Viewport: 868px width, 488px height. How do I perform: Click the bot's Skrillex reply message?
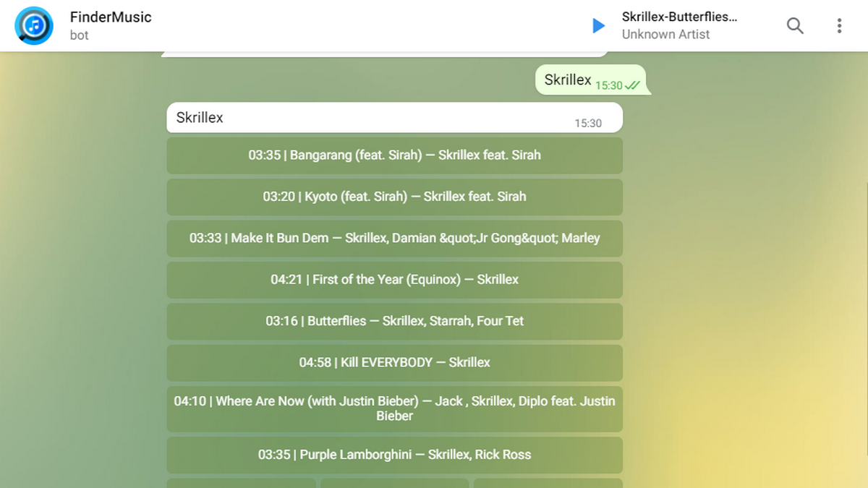[x=395, y=118]
